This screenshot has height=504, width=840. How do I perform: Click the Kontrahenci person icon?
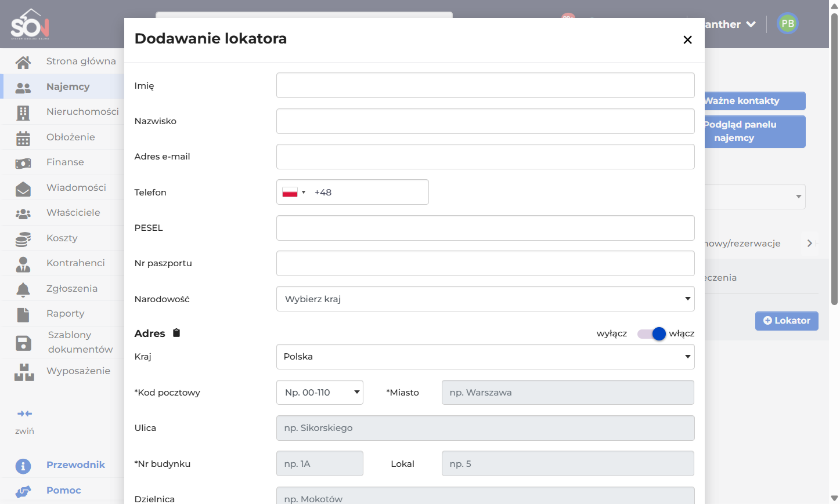(23, 264)
